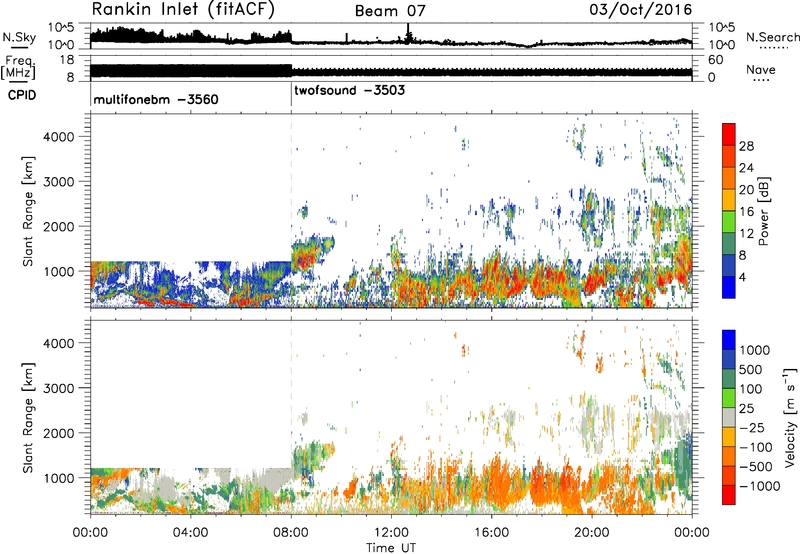Select the title text 'Rankin Inlet (fitACF)'
800x554 pixels.
click(183, 10)
